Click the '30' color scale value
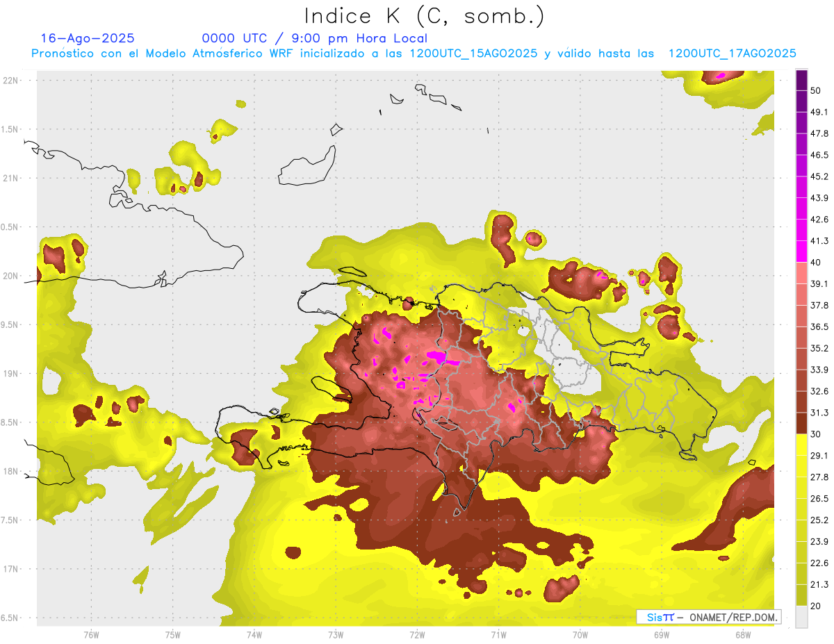The image size is (834, 644). (817, 434)
